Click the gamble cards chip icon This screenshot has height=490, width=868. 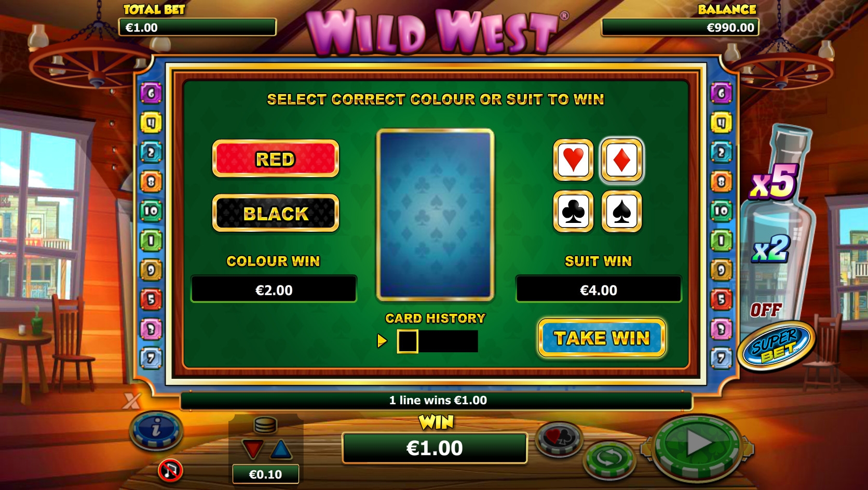tap(559, 438)
